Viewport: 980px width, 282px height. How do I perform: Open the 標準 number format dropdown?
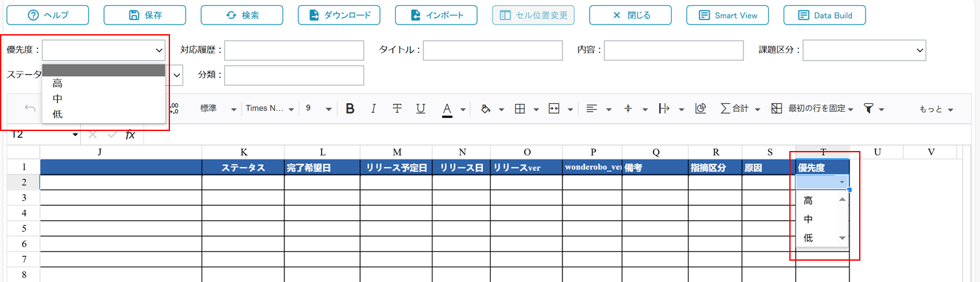[x=218, y=108]
